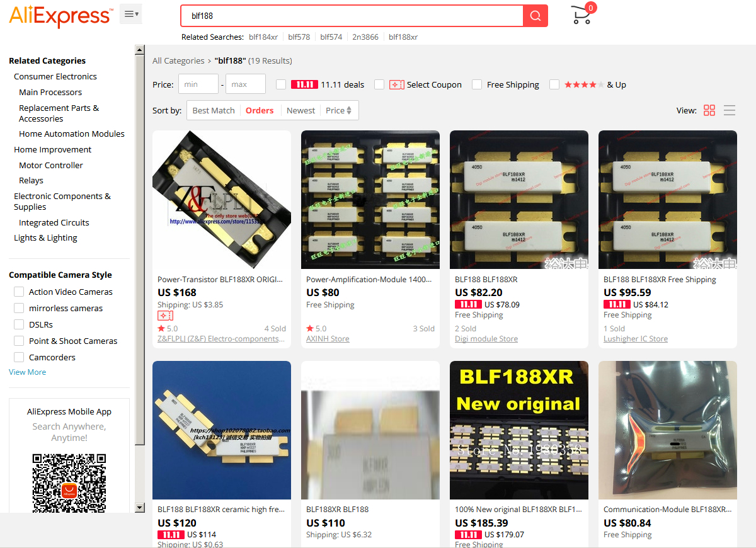756x548 pixels.
Task: Click the orange search magnifier button
Action: point(535,16)
